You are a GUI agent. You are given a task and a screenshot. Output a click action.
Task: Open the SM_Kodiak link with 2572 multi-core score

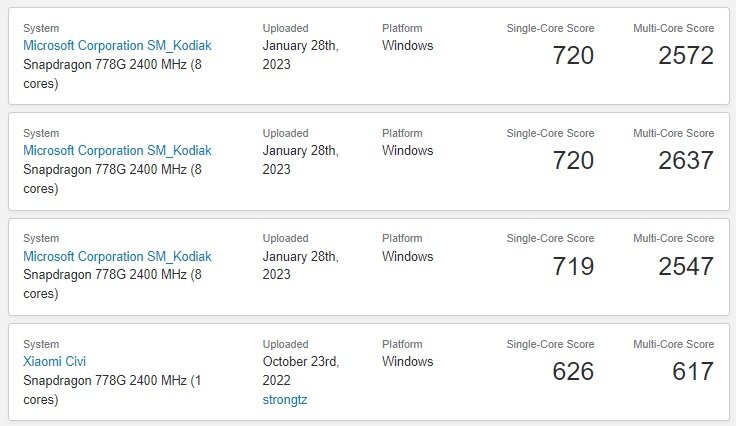(x=117, y=46)
